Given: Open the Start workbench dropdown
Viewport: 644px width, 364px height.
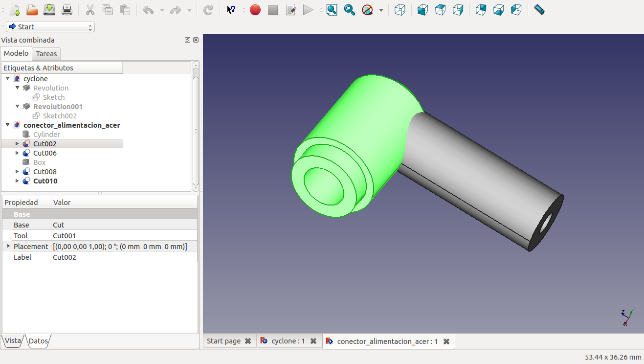Looking at the screenshot, I should coord(50,27).
